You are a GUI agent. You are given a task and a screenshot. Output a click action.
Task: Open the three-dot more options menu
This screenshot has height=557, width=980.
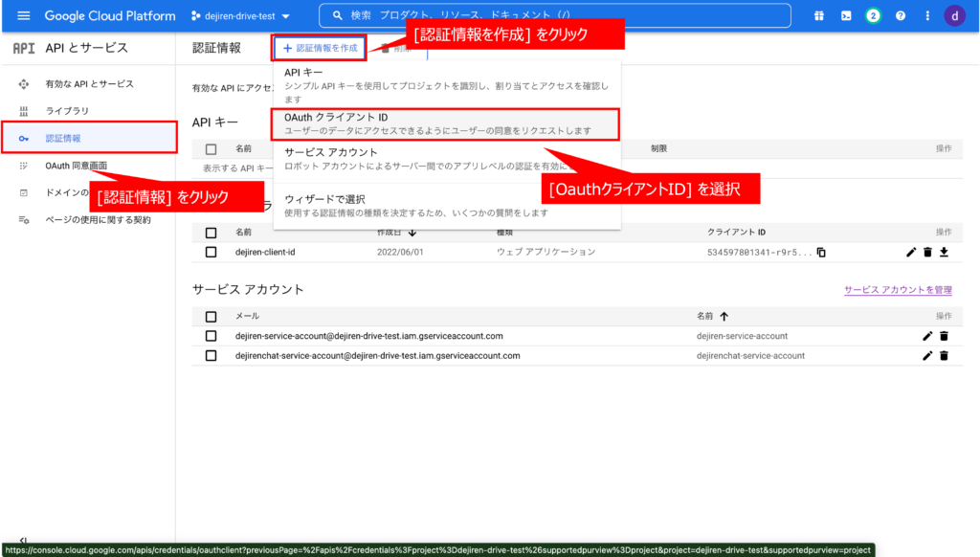click(927, 15)
